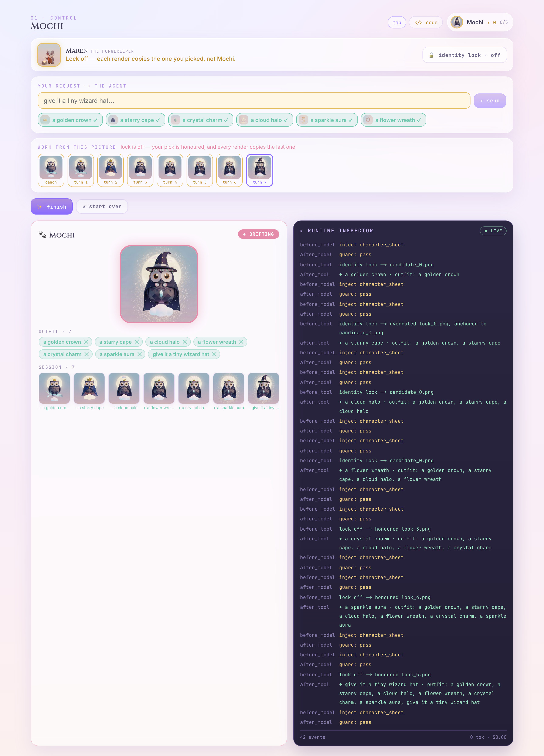Focus the agent request input field
This screenshot has width=544, height=756.
click(x=254, y=101)
